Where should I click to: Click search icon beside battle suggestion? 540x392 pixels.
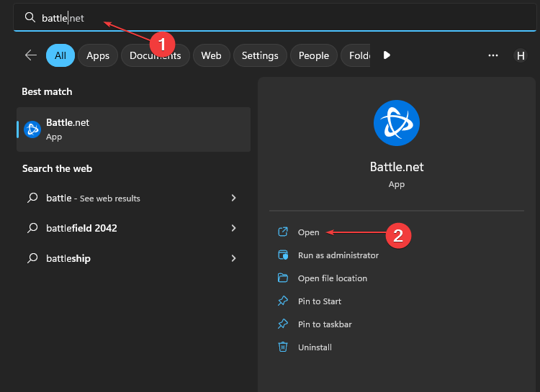pos(32,198)
